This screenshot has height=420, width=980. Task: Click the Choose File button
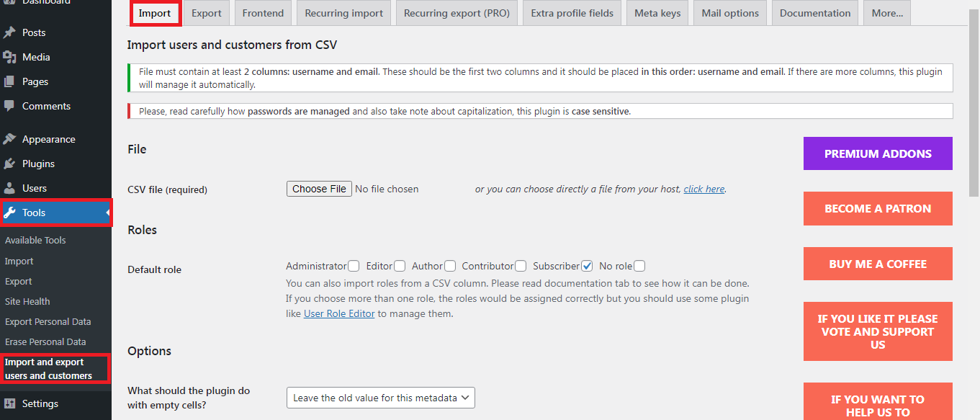pos(320,189)
